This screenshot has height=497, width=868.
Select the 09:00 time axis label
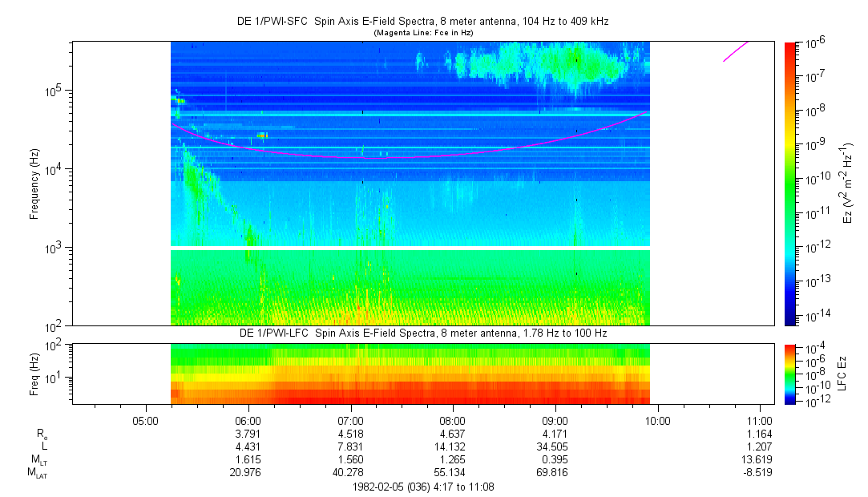pos(555,421)
